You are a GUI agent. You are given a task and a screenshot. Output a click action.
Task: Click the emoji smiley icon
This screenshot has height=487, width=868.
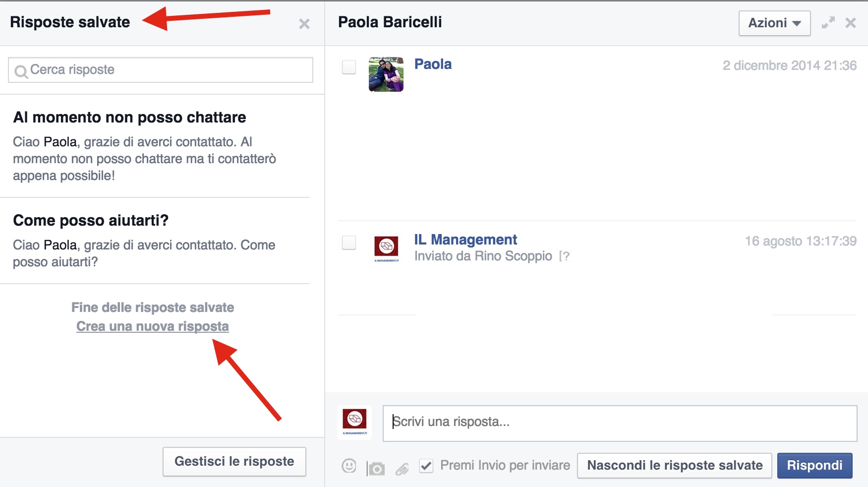click(349, 466)
